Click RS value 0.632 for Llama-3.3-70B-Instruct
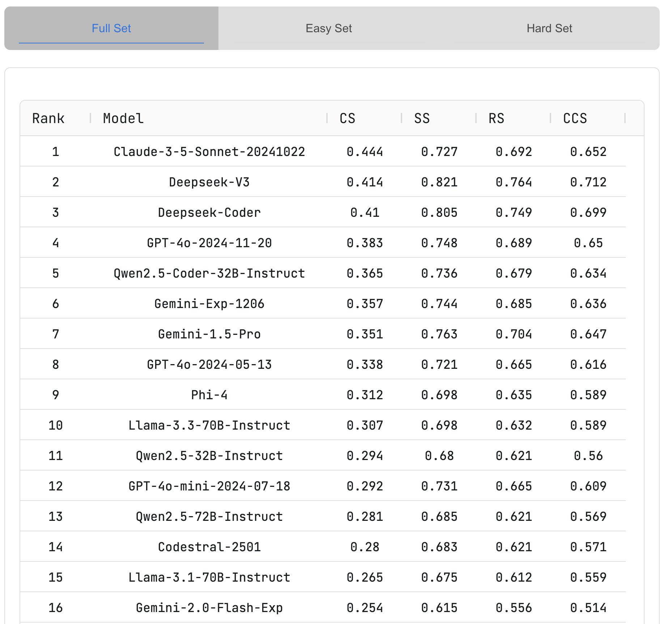 pyautogui.click(x=514, y=425)
